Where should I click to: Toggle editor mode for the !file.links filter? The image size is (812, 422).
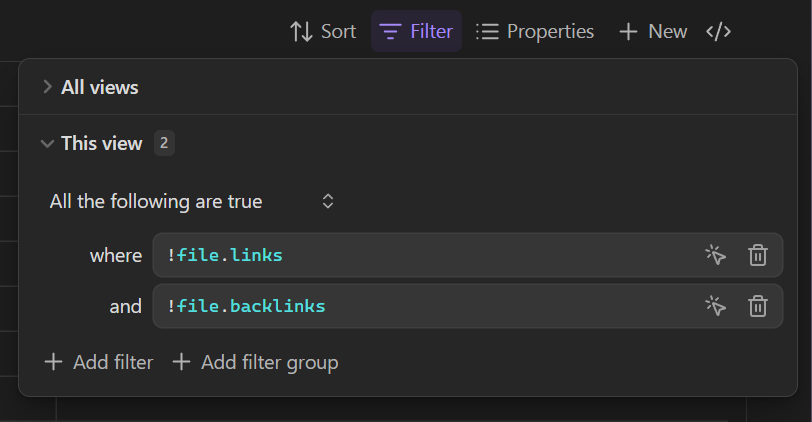(715, 255)
